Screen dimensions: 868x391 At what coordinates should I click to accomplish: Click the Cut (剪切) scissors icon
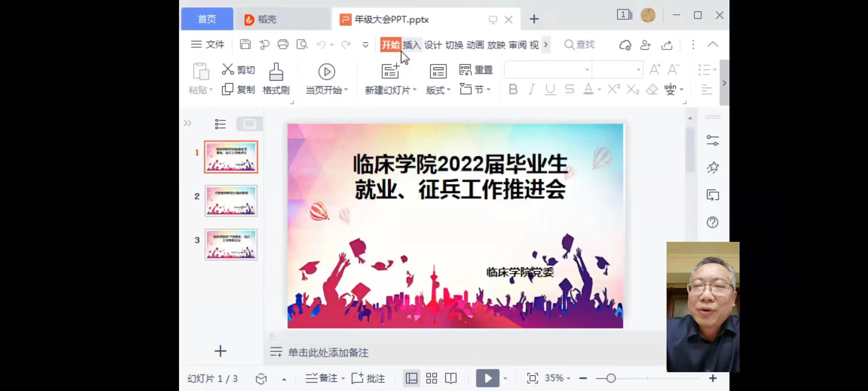point(227,69)
